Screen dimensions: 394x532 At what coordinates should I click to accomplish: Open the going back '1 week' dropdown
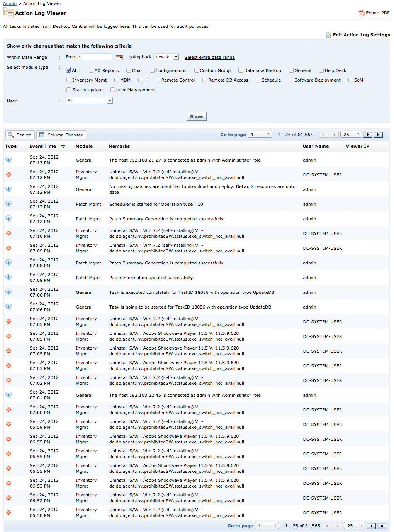pos(166,57)
